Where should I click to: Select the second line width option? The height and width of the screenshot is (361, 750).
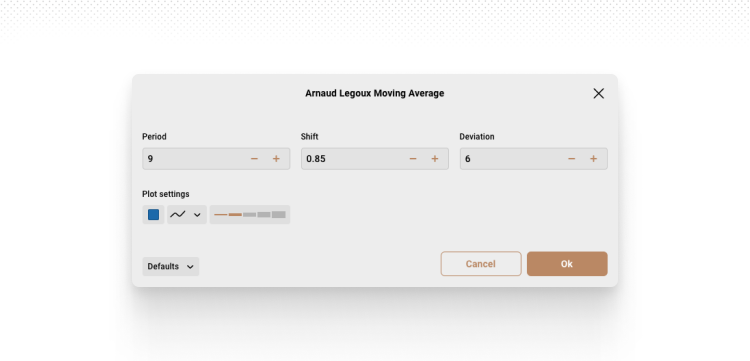(x=235, y=215)
